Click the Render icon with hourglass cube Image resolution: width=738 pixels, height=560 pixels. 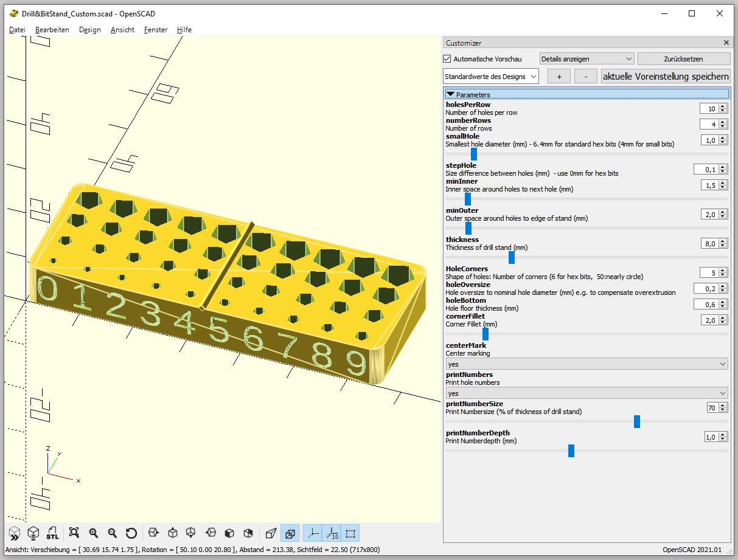click(33, 533)
